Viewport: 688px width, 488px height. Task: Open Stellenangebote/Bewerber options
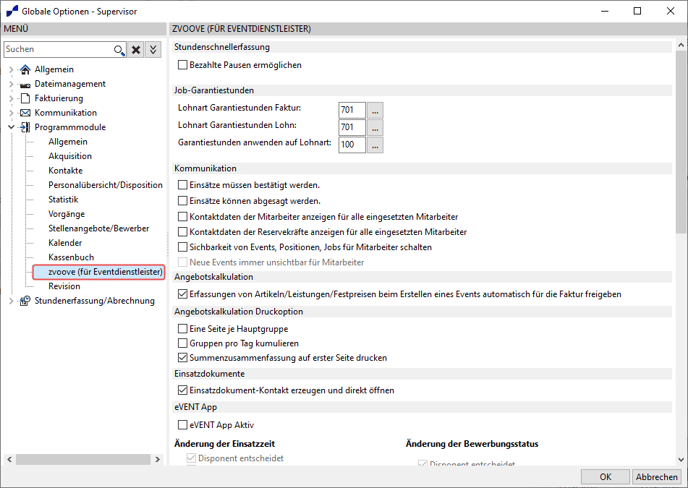99,229
